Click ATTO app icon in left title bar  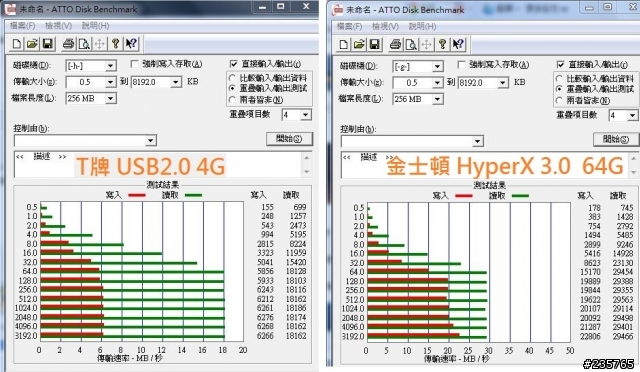click(10, 9)
